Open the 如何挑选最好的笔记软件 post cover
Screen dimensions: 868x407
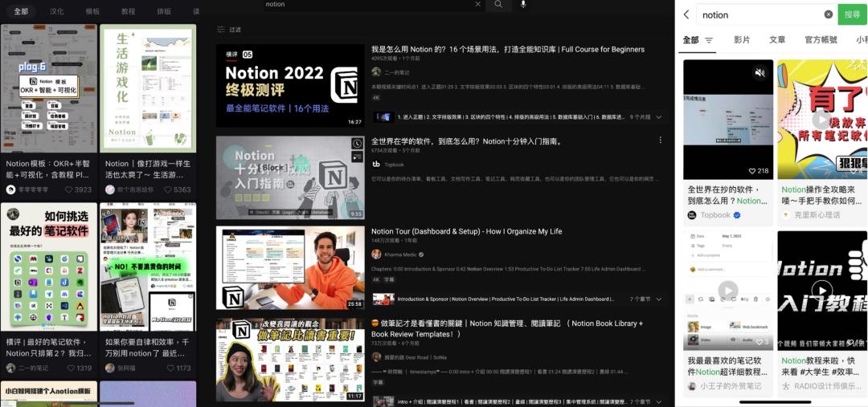click(x=49, y=267)
